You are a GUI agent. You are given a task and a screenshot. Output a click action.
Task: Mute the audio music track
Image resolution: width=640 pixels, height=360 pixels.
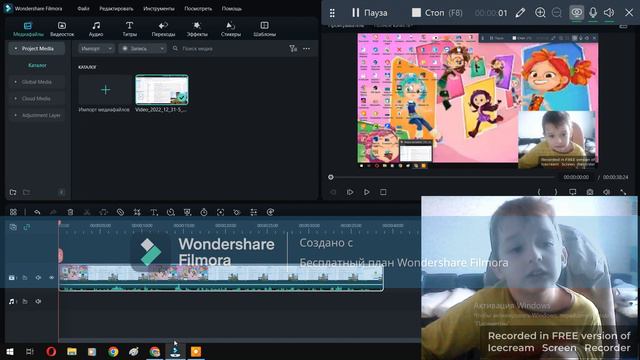point(38,302)
